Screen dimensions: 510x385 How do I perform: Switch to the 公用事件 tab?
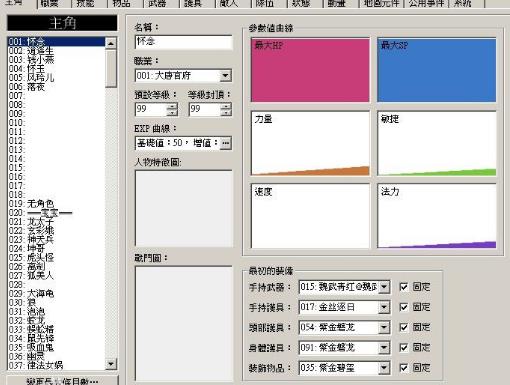coord(426,3)
